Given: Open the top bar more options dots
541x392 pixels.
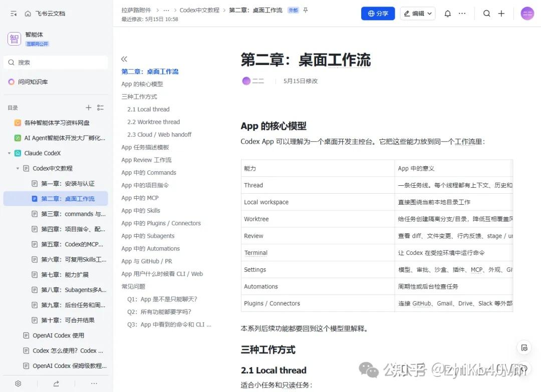Looking at the screenshot, I should click(x=462, y=14).
